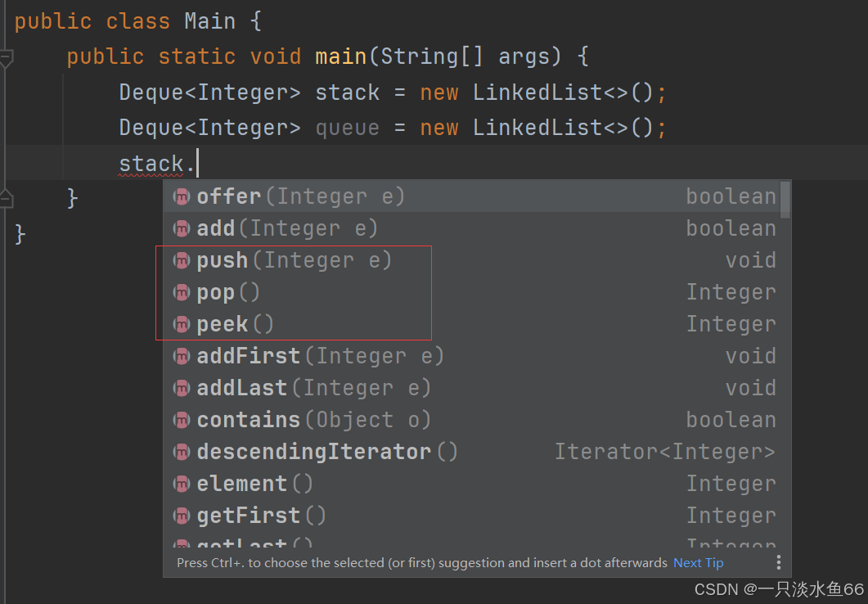Click the underlined stack identifier in editor

[x=151, y=164]
